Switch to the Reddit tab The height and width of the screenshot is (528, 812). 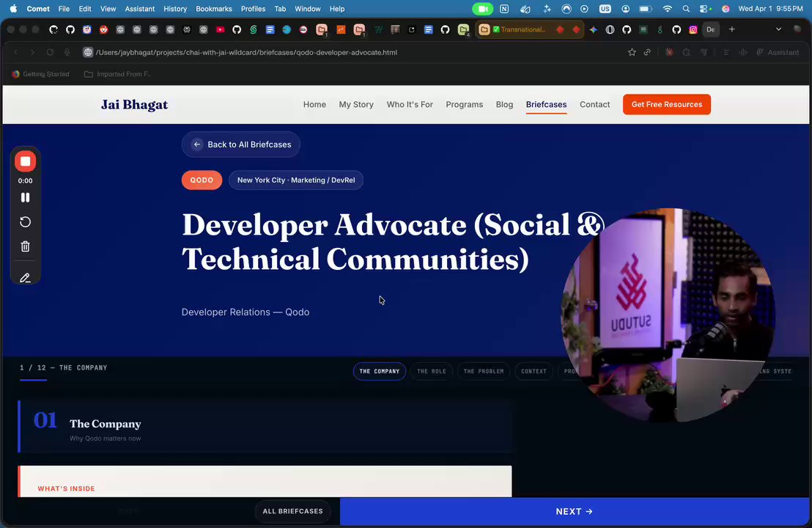click(x=103, y=29)
